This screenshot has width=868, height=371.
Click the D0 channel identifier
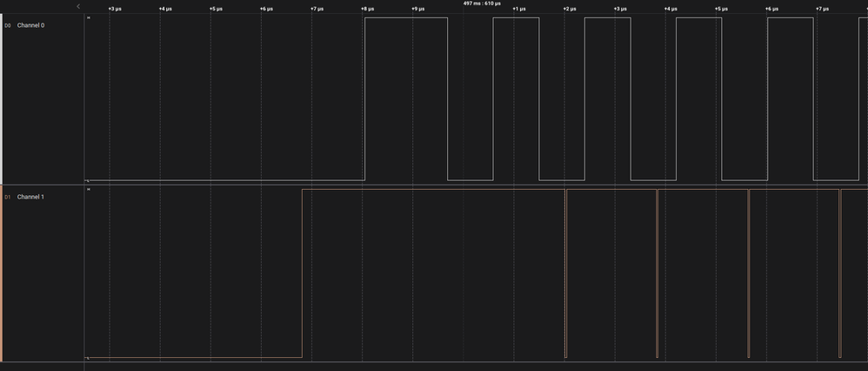click(7, 25)
